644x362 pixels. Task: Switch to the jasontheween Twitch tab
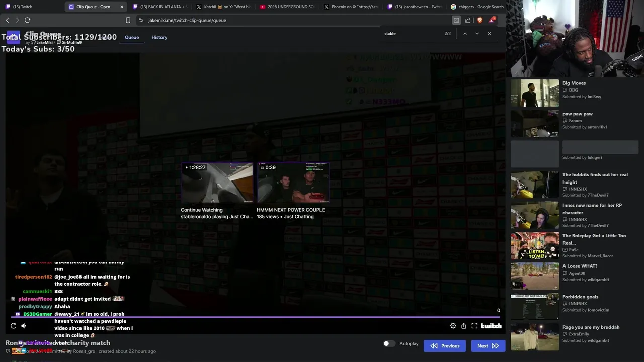pos(415,7)
